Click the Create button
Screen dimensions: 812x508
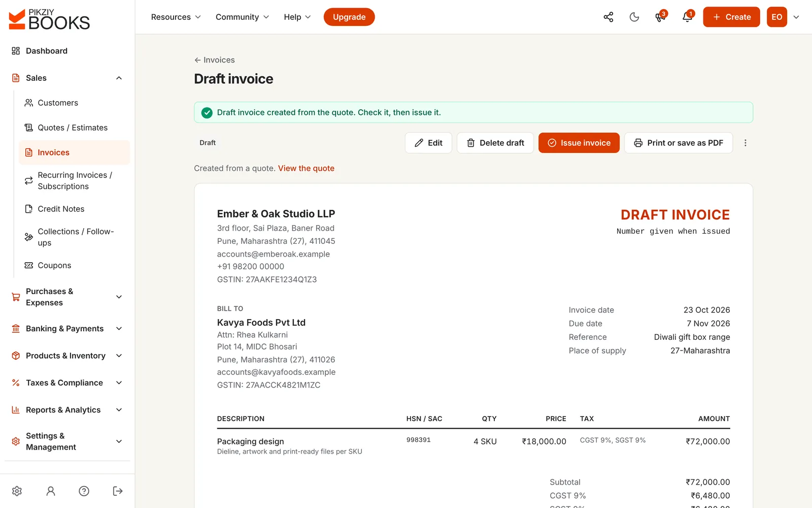[731, 17]
